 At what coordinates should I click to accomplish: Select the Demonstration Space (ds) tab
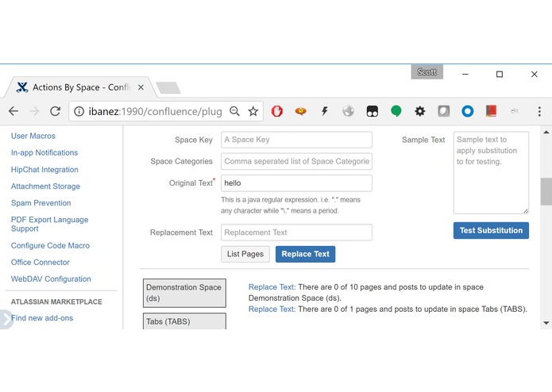pos(184,293)
